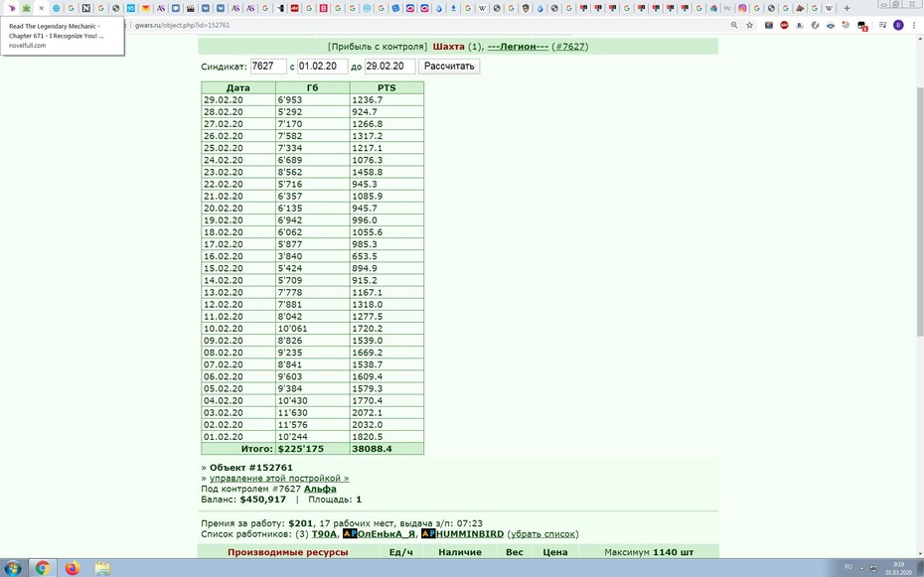Click the balance $450,917 value
924x577 pixels.
point(263,500)
